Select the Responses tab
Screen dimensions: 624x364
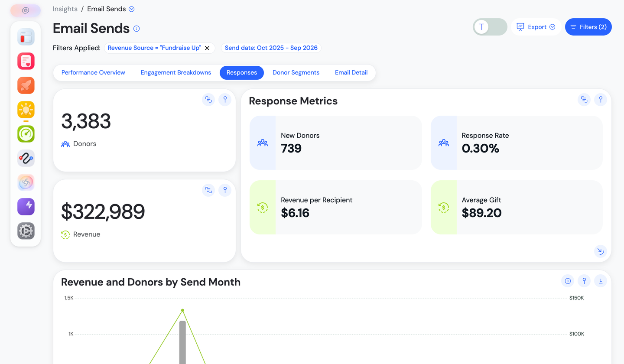(242, 72)
